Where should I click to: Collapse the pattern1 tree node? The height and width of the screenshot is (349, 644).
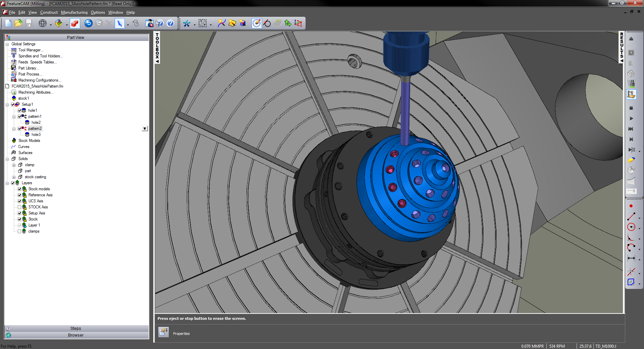pos(14,117)
